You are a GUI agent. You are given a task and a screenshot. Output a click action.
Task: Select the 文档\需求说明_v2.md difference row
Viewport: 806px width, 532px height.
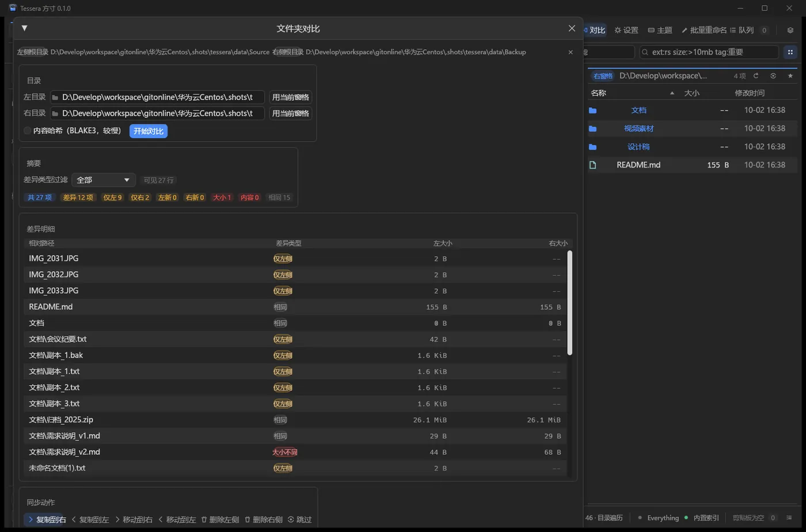click(295, 452)
